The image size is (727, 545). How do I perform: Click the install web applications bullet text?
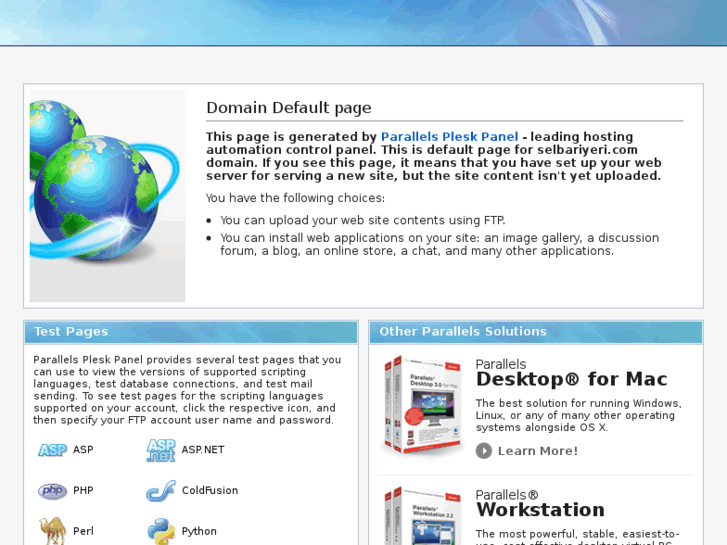click(440, 244)
